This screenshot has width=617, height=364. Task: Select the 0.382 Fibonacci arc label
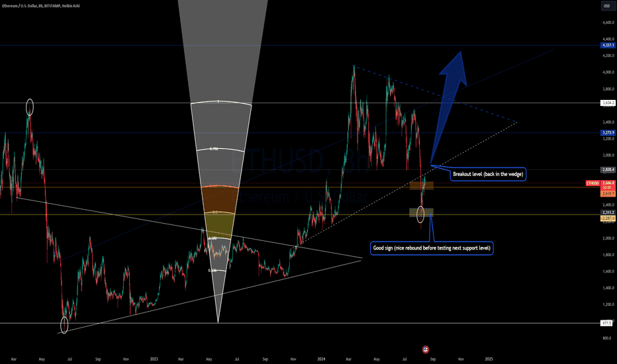(213, 238)
